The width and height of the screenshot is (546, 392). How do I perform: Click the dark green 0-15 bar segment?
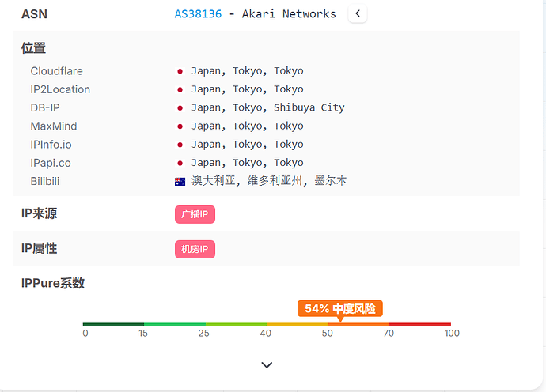pos(113,324)
